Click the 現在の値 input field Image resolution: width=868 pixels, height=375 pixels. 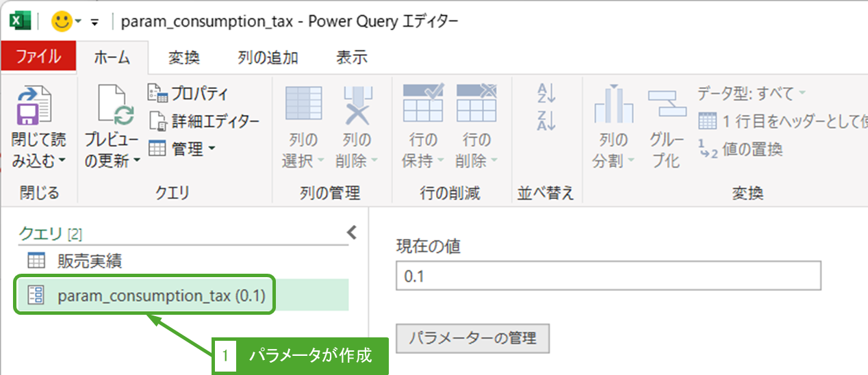pos(608,276)
